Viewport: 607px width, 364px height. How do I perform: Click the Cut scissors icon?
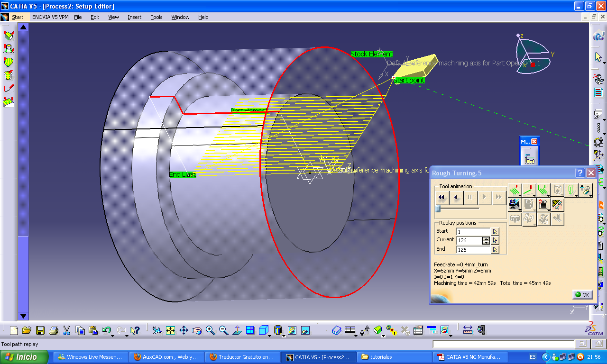coord(67,330)
